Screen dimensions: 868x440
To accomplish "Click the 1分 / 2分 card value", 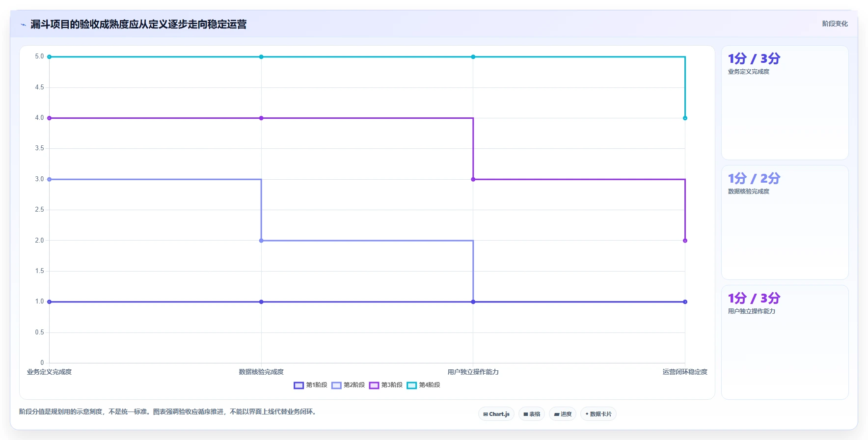I will coord(754,178).
